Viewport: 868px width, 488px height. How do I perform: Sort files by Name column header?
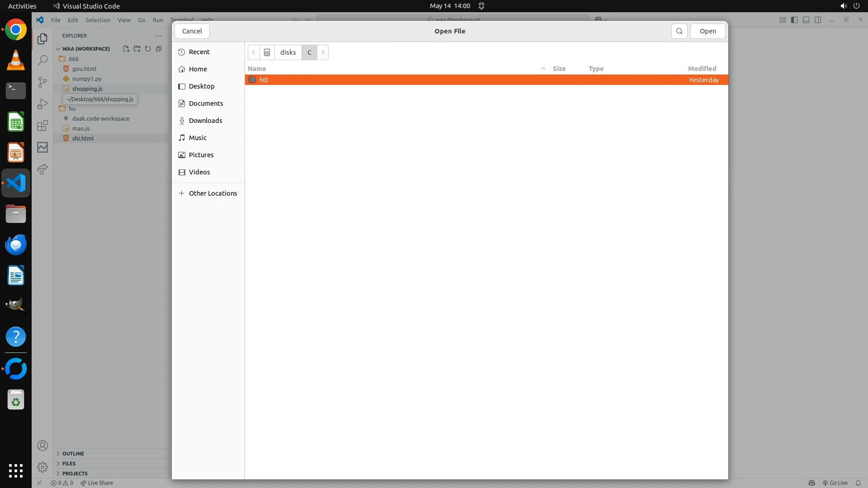(257, 69)
